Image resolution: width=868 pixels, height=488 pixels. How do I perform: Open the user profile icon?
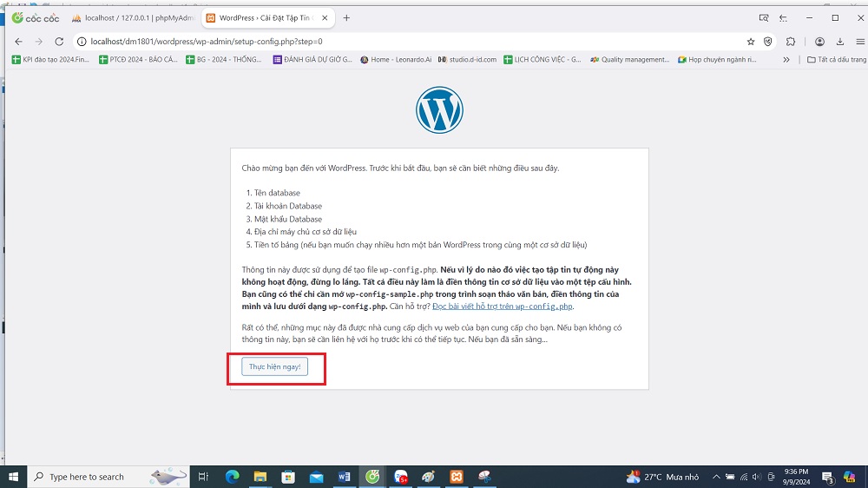[x=820, y=42]
